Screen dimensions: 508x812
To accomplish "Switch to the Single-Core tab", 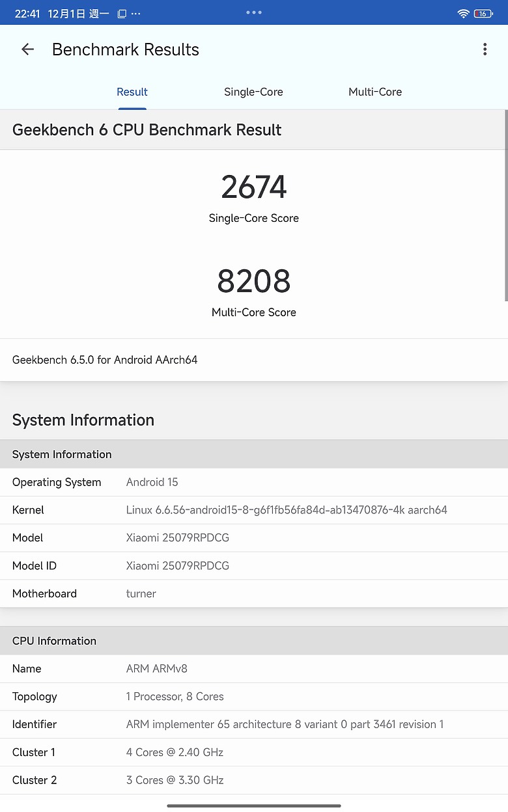I will click(x=253, y=92).
